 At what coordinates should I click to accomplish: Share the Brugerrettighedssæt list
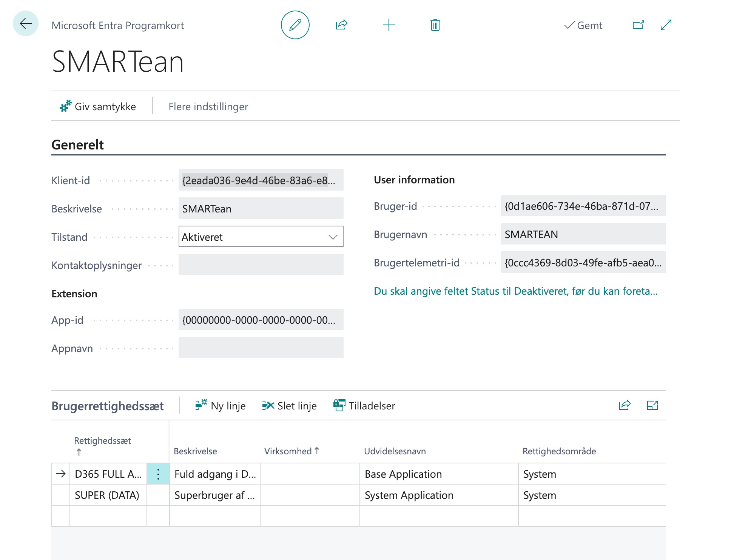point(625,405)
